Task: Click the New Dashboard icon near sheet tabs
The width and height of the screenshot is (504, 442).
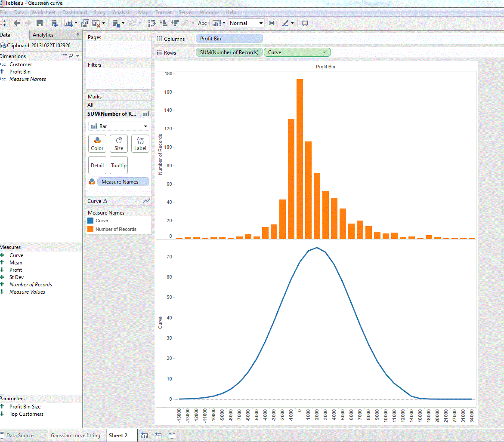Action: click(158, 435)
